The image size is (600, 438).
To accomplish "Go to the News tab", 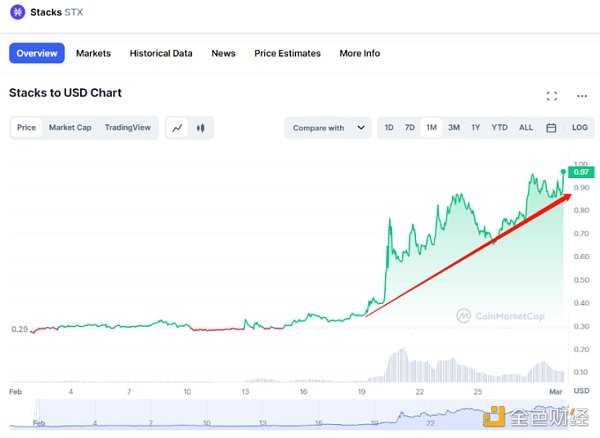I will 223,53.
